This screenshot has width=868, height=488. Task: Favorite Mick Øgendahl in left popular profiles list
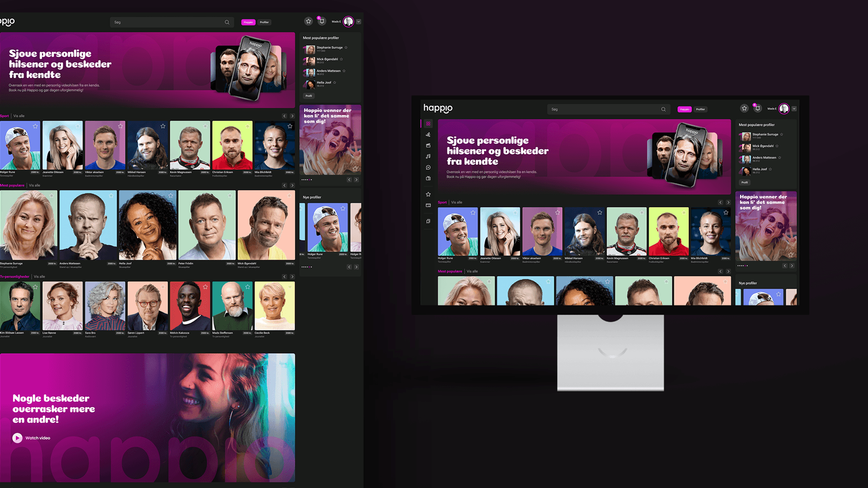[x=341, y=59]
